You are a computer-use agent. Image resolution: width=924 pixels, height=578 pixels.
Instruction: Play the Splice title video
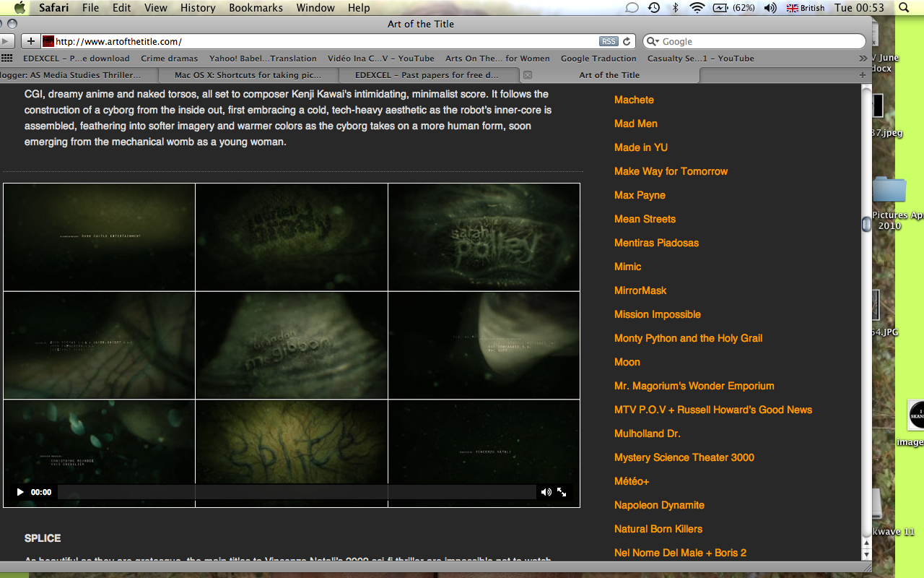tap(20, 492)
